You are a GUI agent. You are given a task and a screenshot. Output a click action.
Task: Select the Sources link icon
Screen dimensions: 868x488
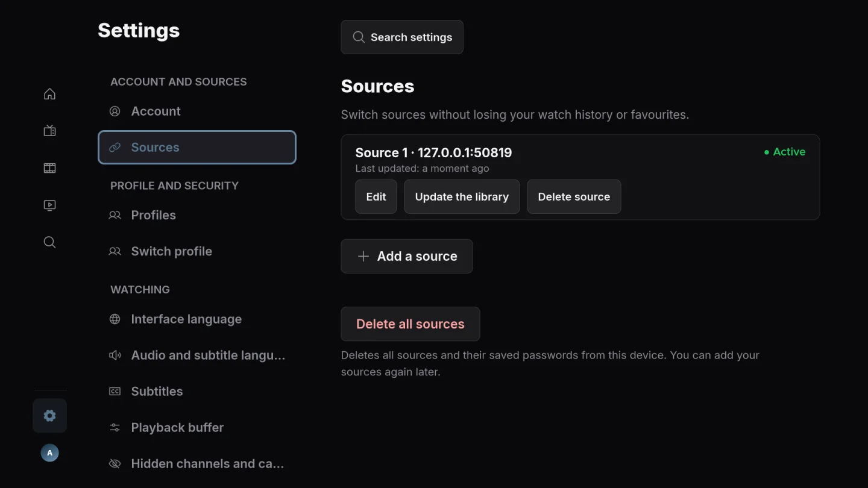click(115, 147)
